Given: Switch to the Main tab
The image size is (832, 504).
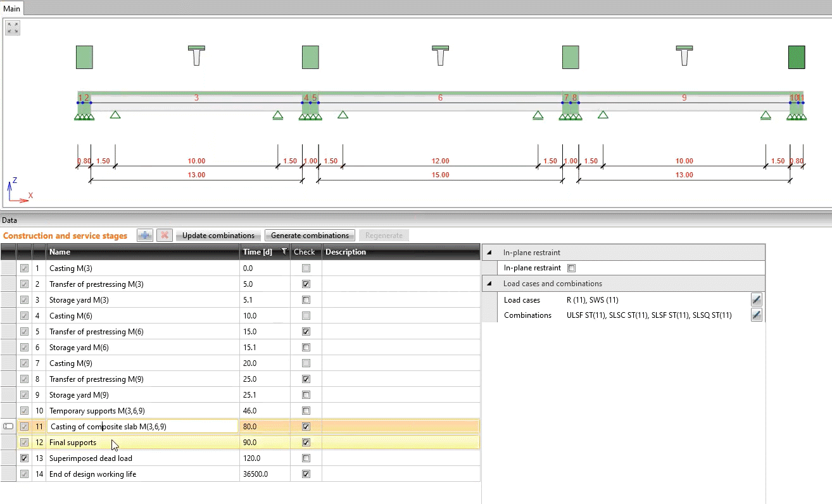Looking at the screenshot, I should click(12, 8).
